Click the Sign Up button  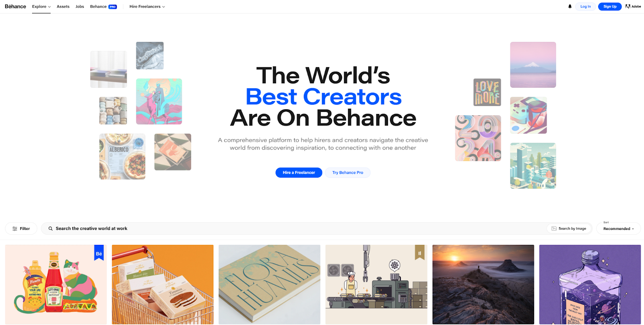click(x=610, y=6)
